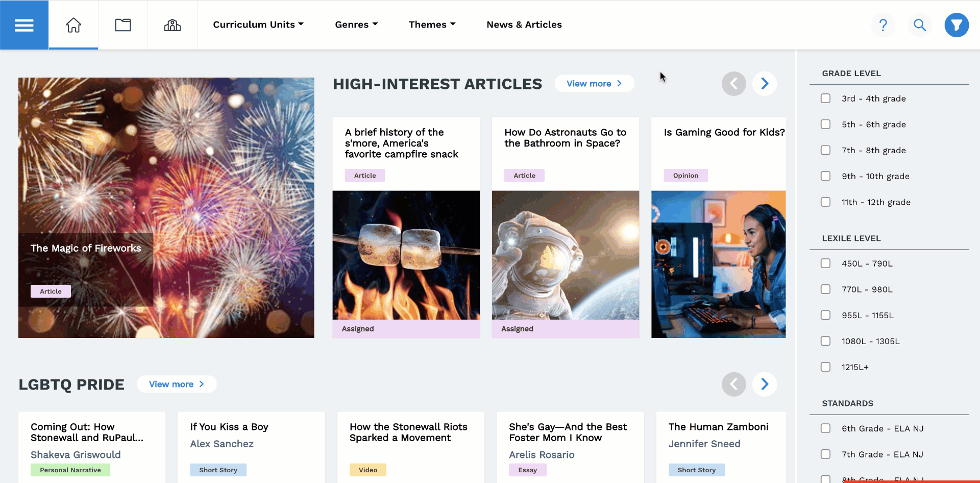980x483 pixels.
Task: Click author name Jennifer Sneed
Action: coord(704,444)
